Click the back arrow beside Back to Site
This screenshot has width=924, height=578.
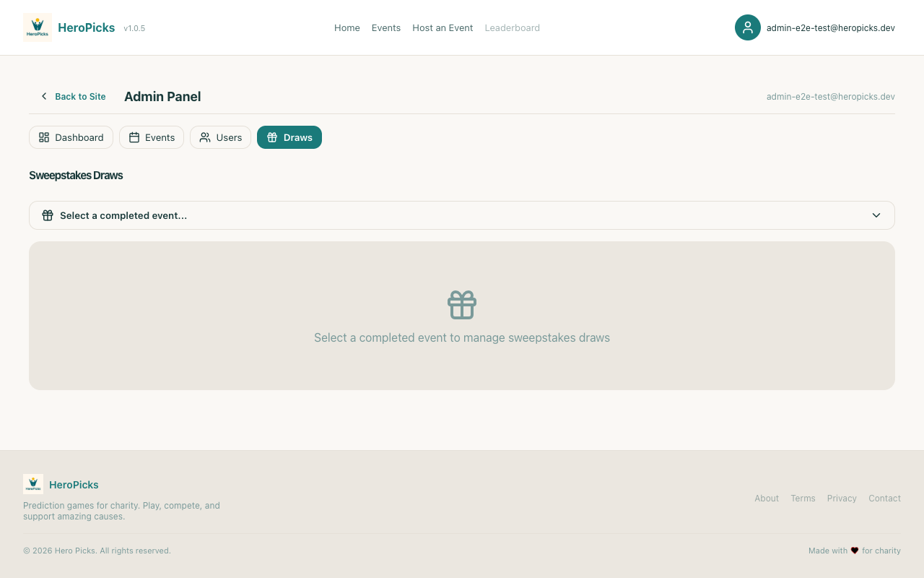tap(44, 96)
